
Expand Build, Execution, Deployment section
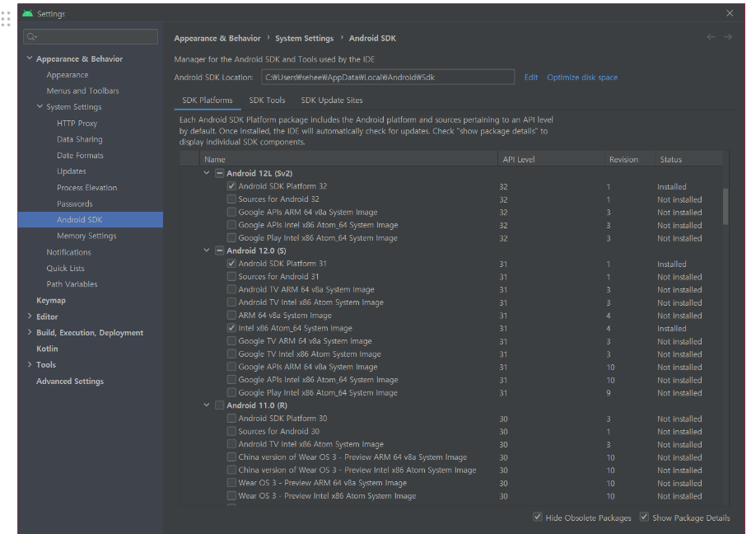pyautogui.click(x=30, y=332)
